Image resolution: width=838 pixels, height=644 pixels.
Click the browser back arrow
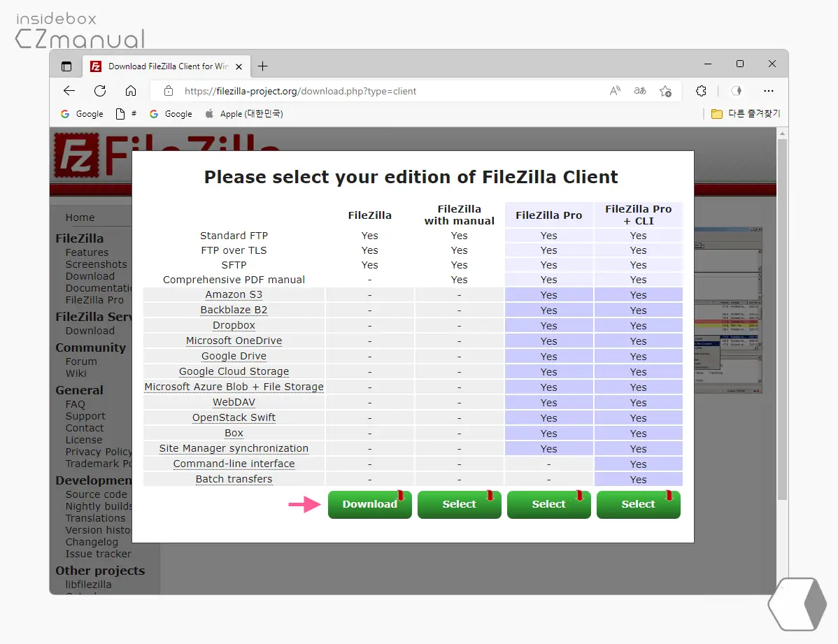tap(69, 91)
